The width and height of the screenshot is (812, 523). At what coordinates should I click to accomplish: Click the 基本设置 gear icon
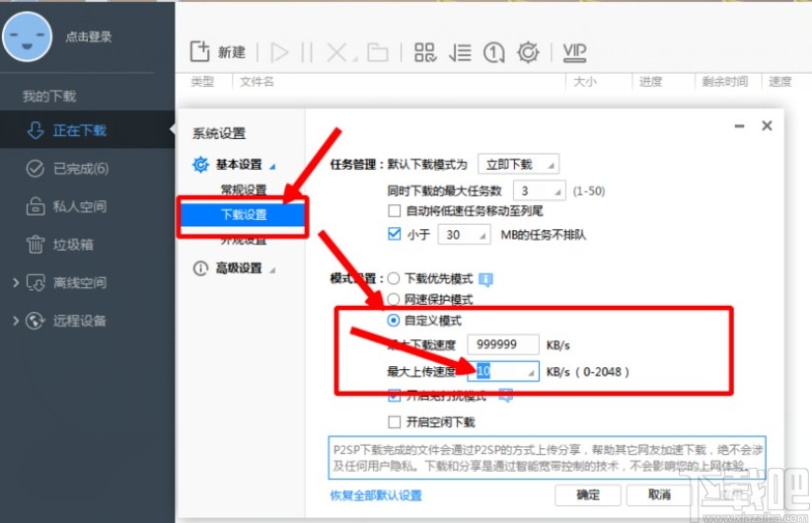point(200,165)
